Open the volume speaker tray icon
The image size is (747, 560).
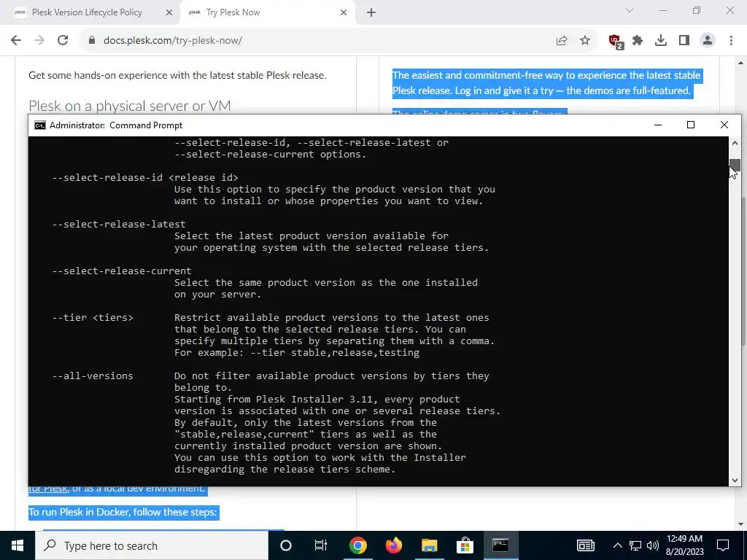point(653,545)
